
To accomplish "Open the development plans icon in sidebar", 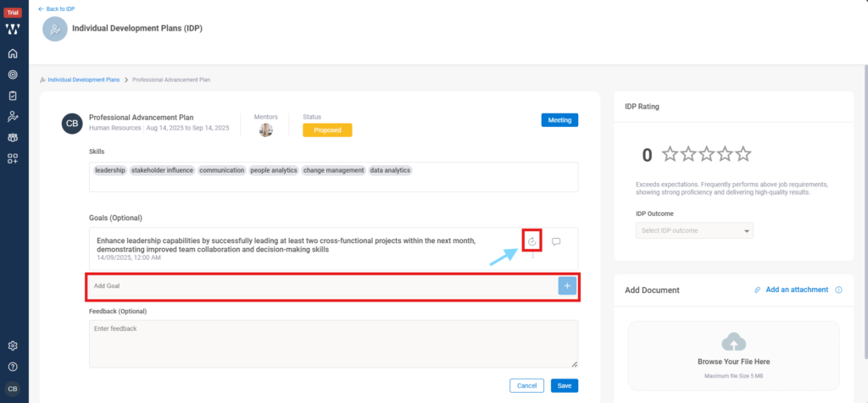I will point(13,117).
